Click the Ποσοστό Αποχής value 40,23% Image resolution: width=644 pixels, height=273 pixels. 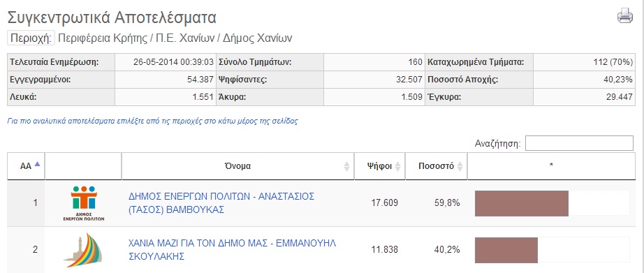[x=617, y=80]
